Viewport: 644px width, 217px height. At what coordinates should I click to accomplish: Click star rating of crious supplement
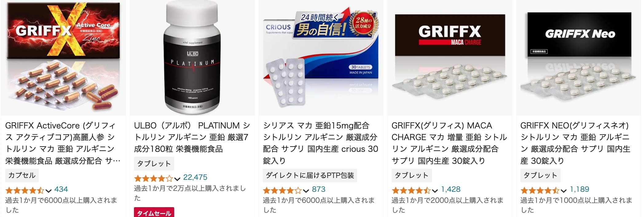click(x=283, y=190)
